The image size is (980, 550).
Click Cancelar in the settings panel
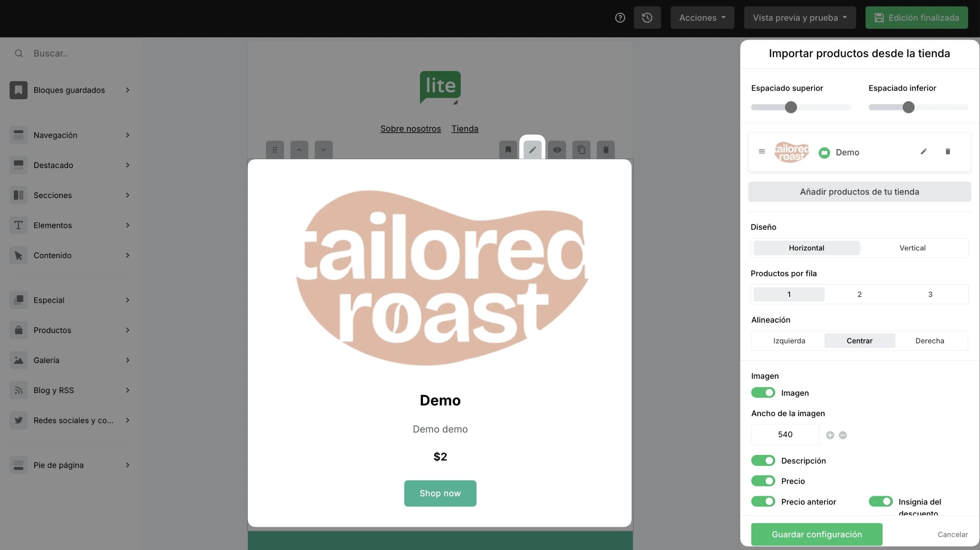click(x=953, y=534)
